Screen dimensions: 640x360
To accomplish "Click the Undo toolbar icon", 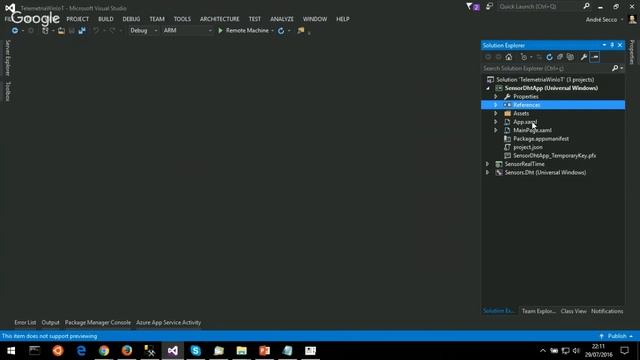I will (x=96, y=31).
